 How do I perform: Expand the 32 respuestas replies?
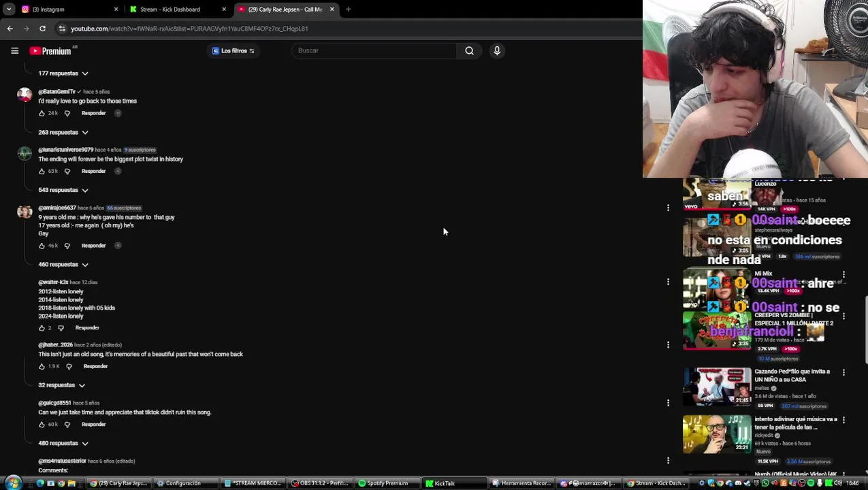point(61,385)
